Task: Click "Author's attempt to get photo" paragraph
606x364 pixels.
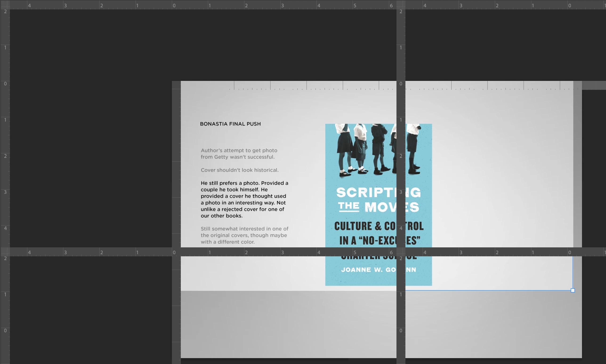Action: click(239, 154)
